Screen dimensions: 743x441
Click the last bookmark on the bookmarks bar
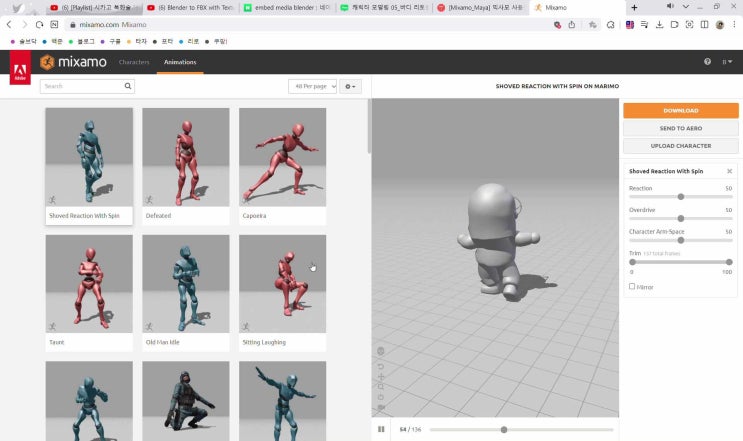[216, 41]
